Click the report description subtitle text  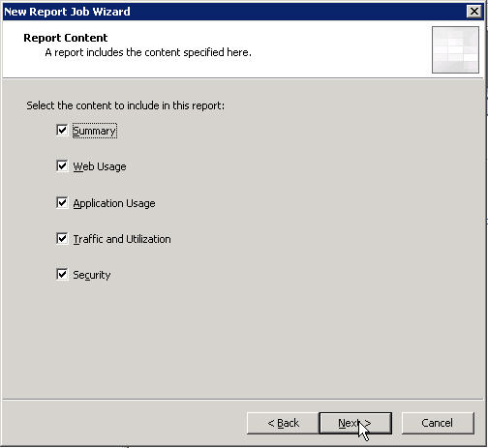pos(148,52)
